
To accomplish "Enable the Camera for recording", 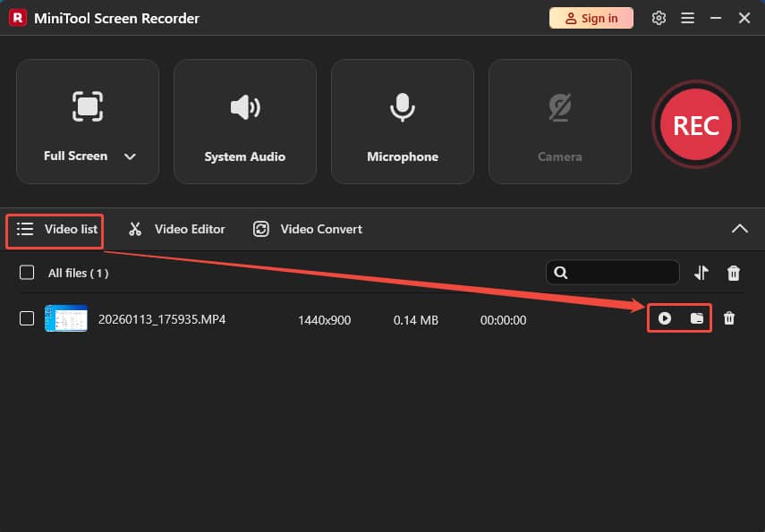I will coord(559,107).
